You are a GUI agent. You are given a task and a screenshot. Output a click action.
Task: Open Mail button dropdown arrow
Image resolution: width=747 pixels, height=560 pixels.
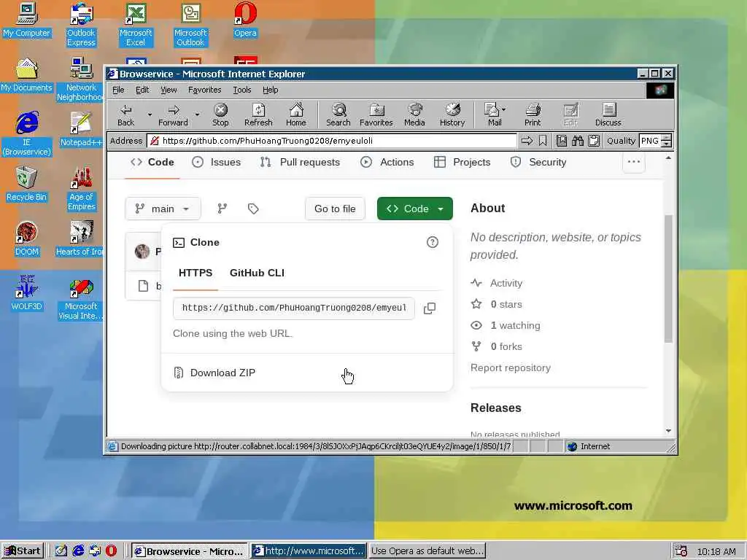504,109
